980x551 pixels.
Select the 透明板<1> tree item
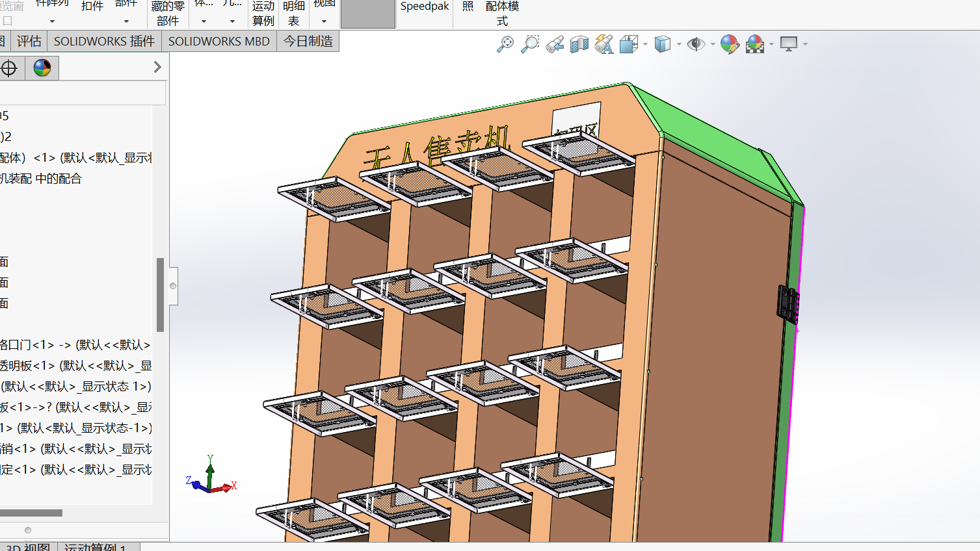point(75,366)
